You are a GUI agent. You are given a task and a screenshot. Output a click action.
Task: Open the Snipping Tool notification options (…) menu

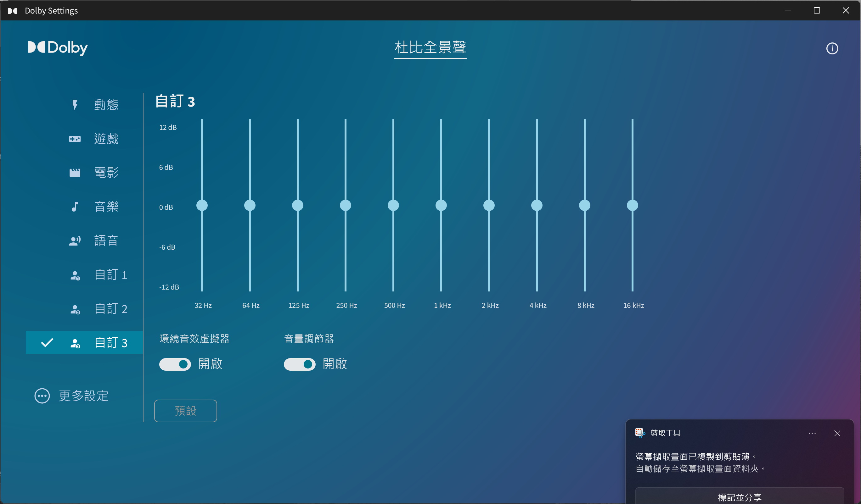tap(812, 433)
